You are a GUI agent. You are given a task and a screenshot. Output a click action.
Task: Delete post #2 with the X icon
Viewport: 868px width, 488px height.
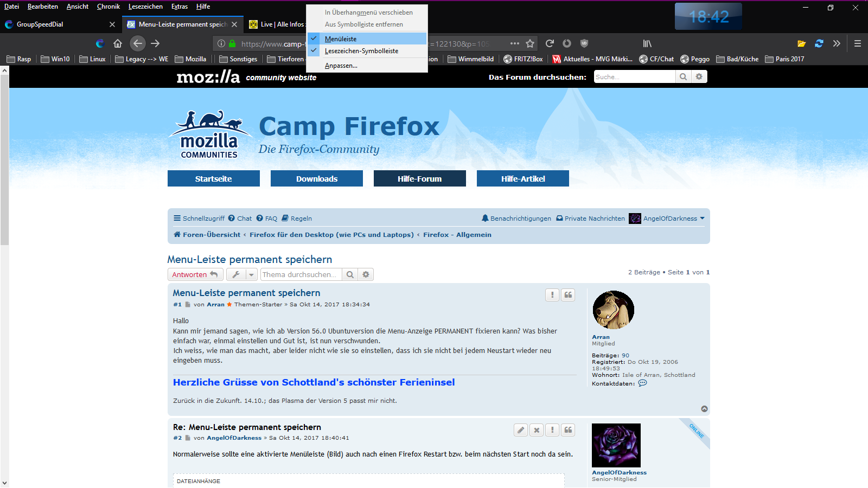point(537,430)
